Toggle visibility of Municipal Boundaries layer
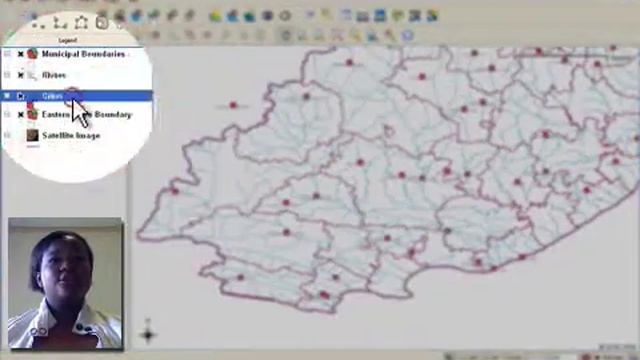The height and width of the screenshot is (360, 640). (x=20, y=54)
